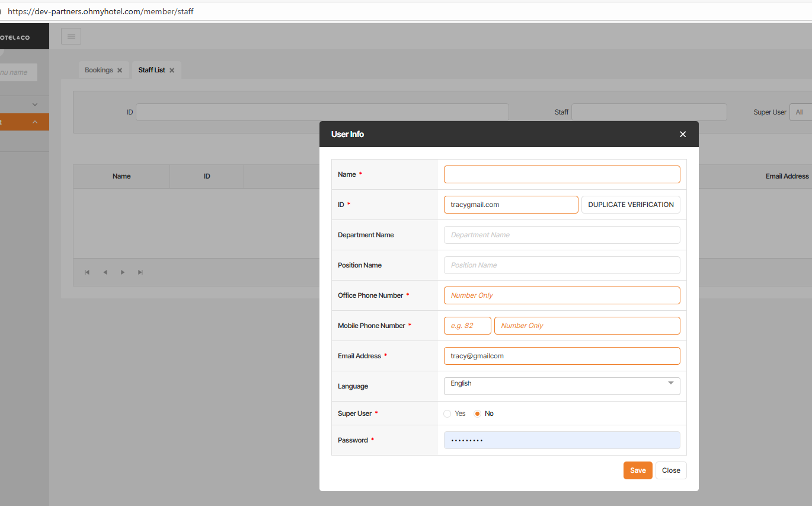Screen dimensions: 812x506
Task: Close the Bookings tab with its X icon
Action: [120, 70]
